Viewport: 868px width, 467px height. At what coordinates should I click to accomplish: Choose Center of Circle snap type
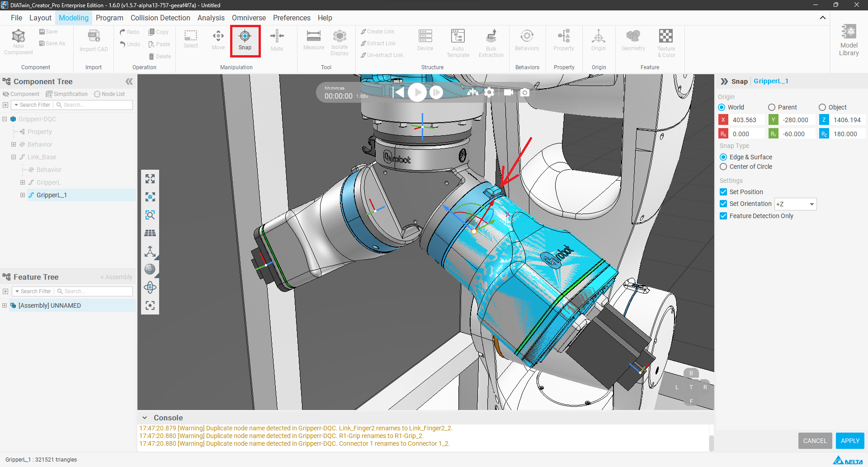point(723,167)
